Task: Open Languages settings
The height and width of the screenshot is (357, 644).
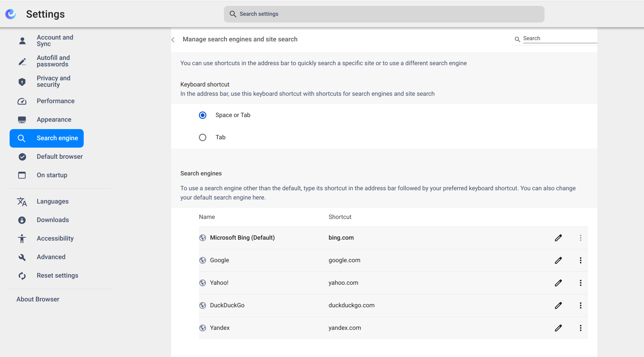Action: point(46,202)
